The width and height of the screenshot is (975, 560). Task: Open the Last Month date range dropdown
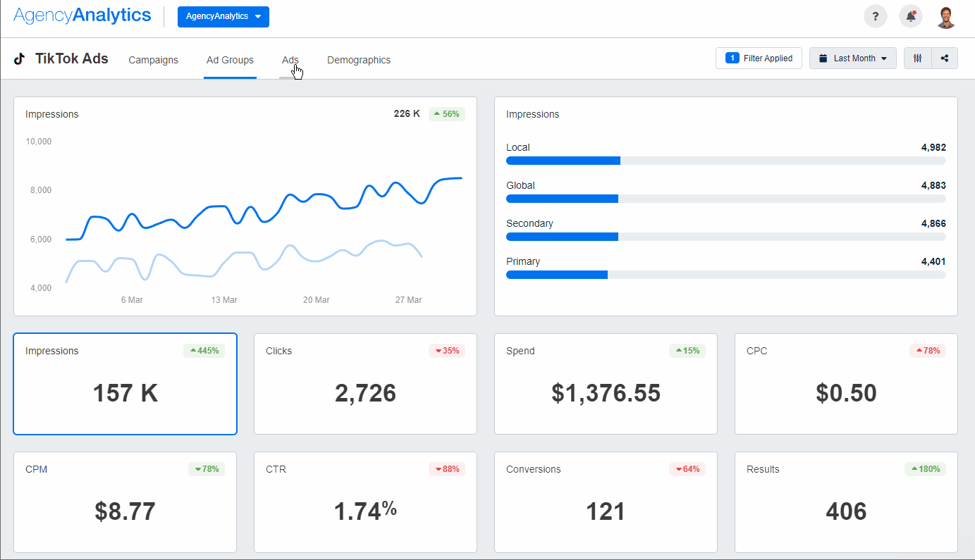click(853, 58)
